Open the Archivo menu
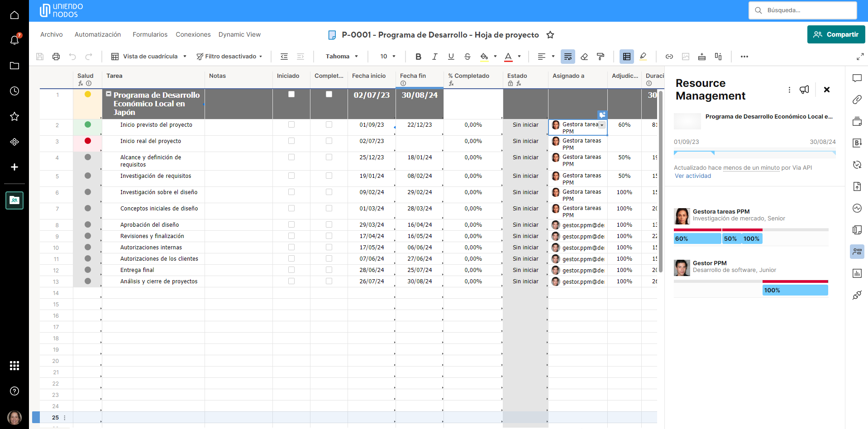This screenshot has width=868, height=429. [52, 34]
